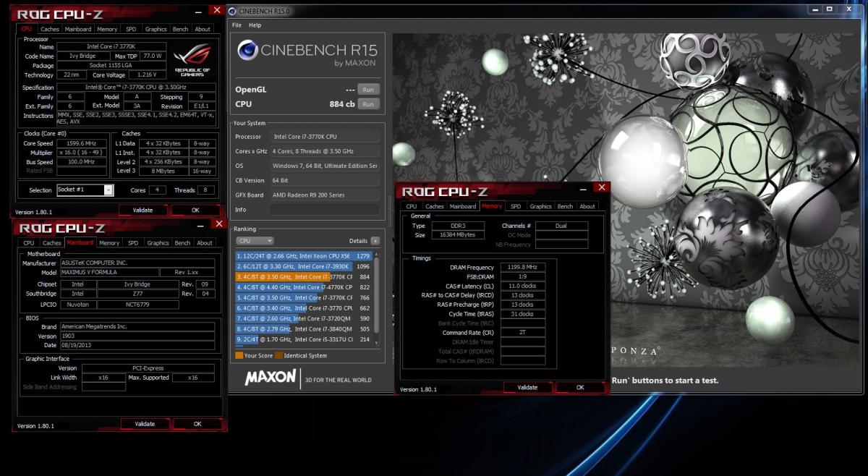
Task: Switch to Caches tab in the Mainboard CPU-Z window
Action: pyautogui.click(x=52, y=243)
